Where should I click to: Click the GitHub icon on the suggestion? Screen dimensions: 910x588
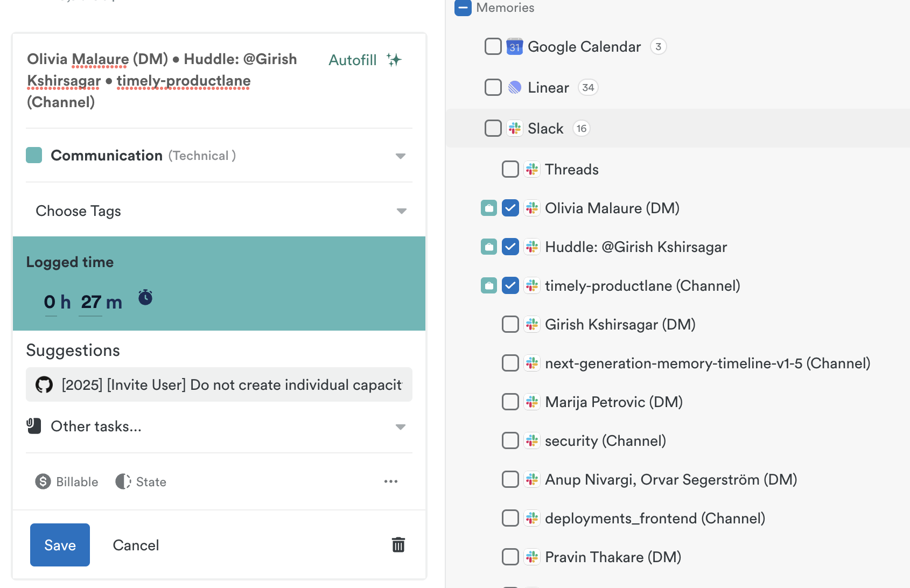point(44,384)
